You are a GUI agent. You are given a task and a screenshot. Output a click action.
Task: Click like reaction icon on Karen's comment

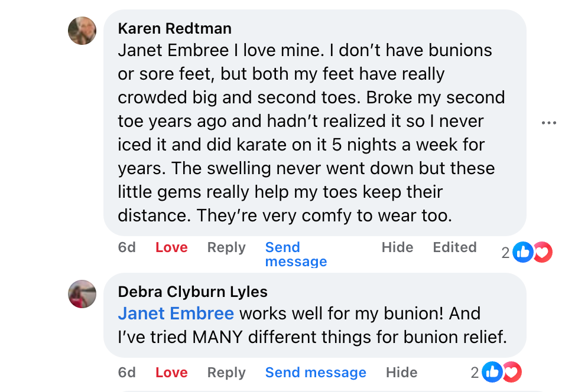[x=523, y=253]
